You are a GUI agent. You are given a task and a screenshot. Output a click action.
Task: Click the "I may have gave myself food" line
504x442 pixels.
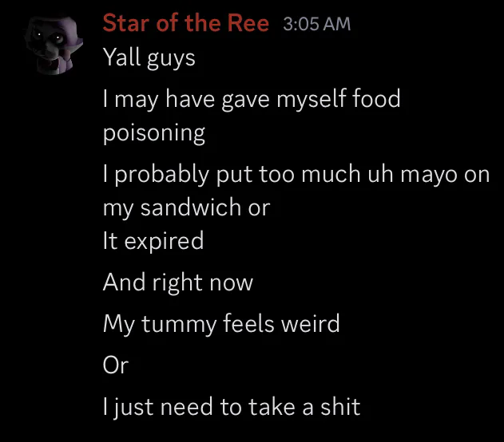click(252, 99)
